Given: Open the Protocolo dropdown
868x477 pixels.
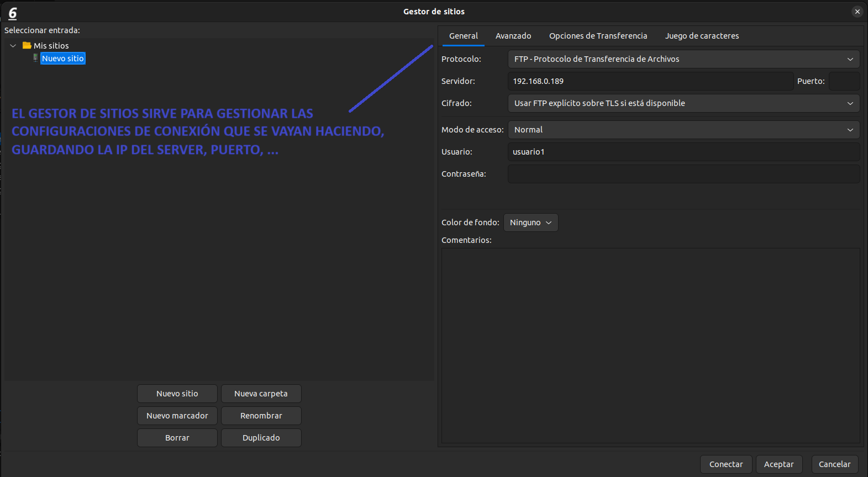Looking at the screenshot, I should coord(683,59).
